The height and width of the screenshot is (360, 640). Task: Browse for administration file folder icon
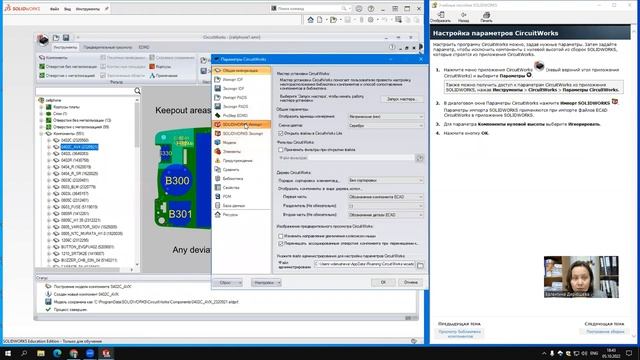tap(420, 265)
